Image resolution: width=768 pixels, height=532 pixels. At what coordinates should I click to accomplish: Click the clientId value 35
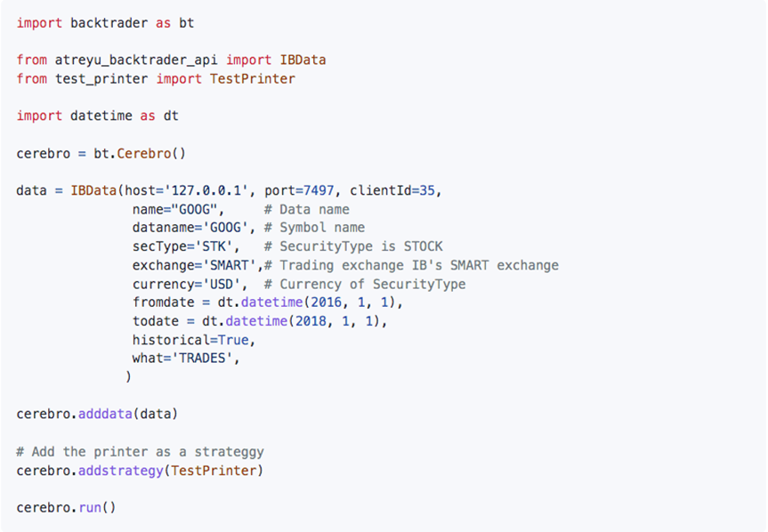tap(427, 190)
